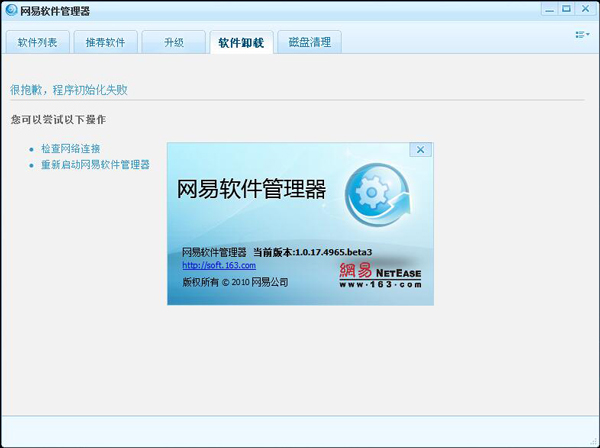Open the 推荐软件 tab
Viewport: 600px width, 448px height.
pyautogui.click(x=106, y=42)
